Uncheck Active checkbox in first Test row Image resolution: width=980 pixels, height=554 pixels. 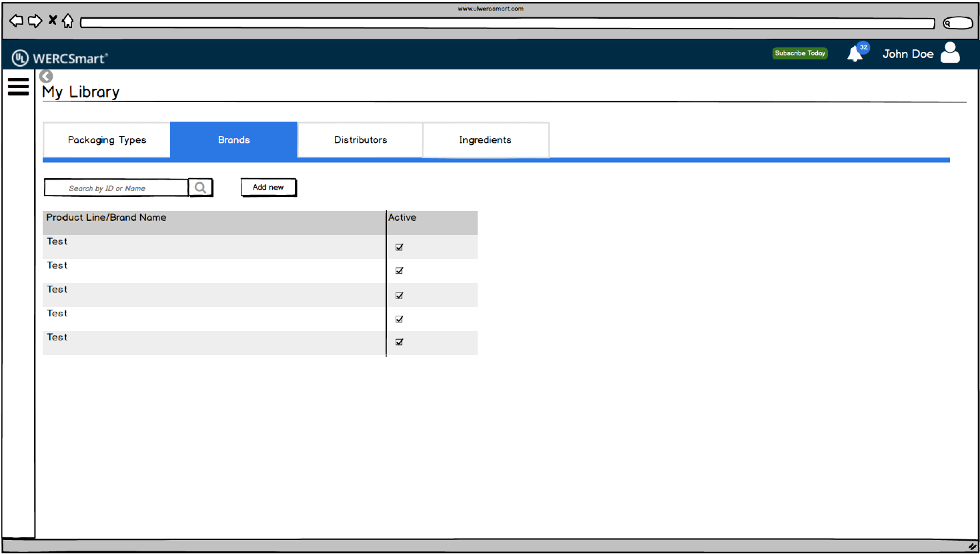(x=399, y=247)
